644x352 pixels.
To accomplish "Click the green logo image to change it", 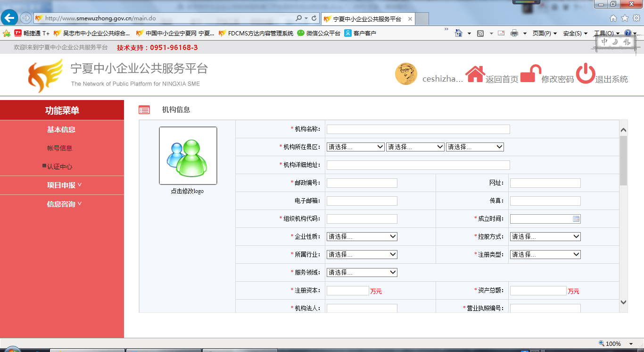I will coord(188,155).
